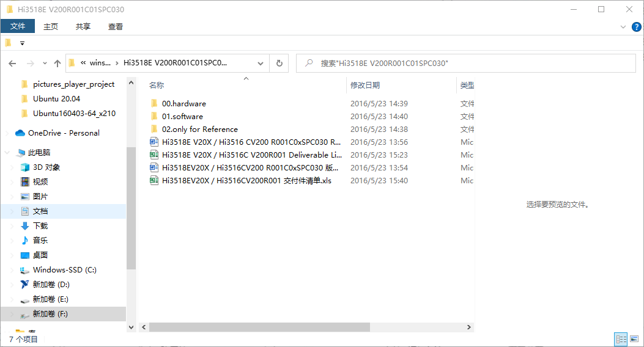
Task: Click the 2016/5/23 14:39 date cell
Action: pyautogui.click(x=379, y=103)
